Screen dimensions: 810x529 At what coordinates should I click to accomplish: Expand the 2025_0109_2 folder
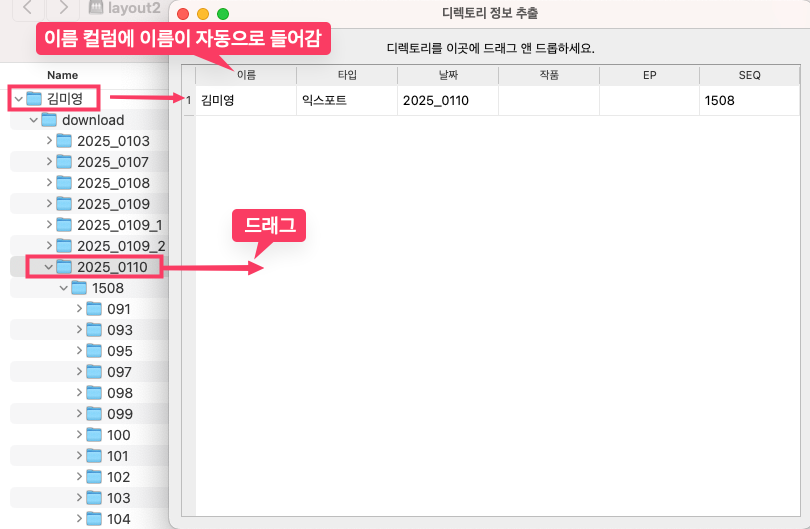click(x=49, y=246)
